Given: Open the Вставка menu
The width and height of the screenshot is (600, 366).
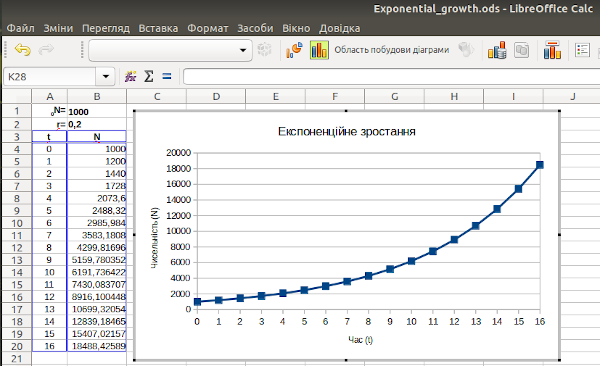Looking at the screenshot, I should 158,28.
